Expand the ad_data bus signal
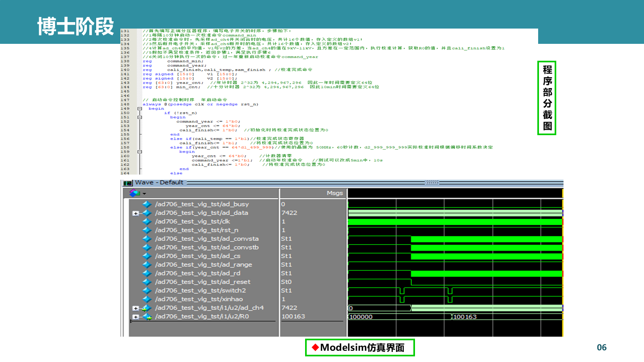This screenshot has width=644, height=362. [136, 213]
